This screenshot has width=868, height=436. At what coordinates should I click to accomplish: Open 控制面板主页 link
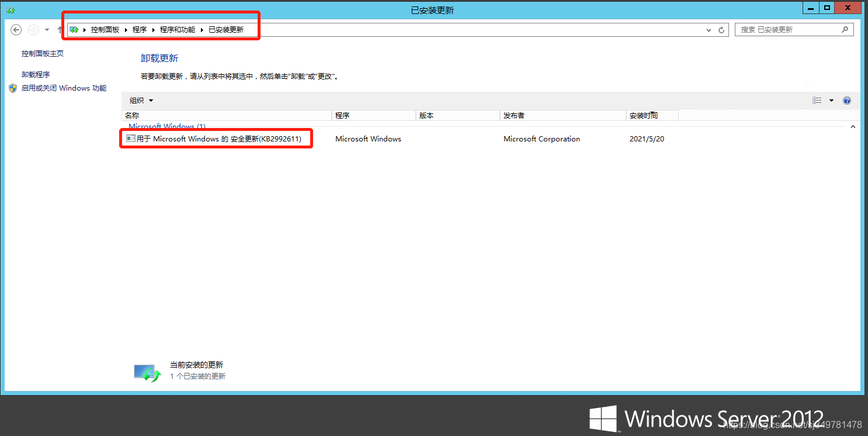point(43,54)
